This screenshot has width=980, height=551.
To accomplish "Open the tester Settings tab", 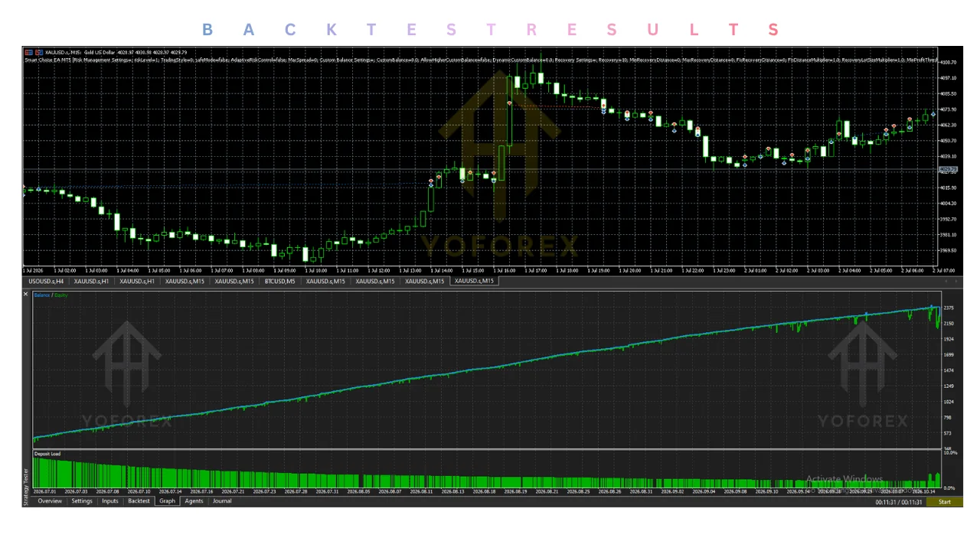I will tap(82, 501).
